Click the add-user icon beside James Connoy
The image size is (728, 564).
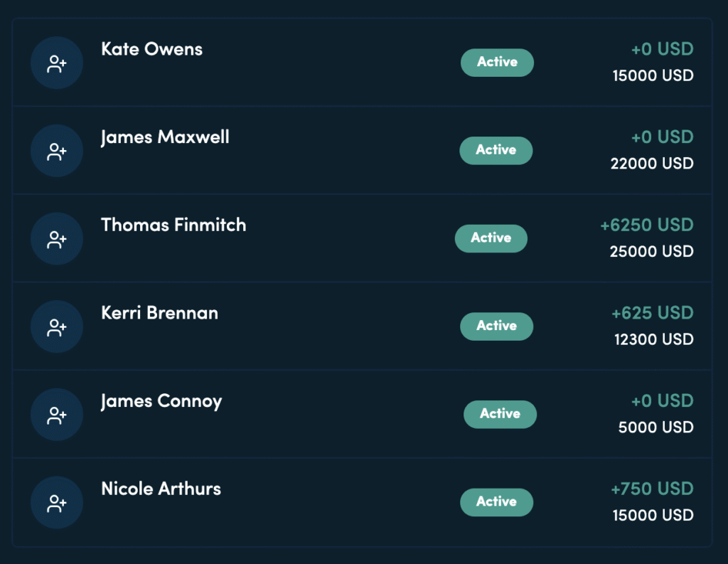57,415
